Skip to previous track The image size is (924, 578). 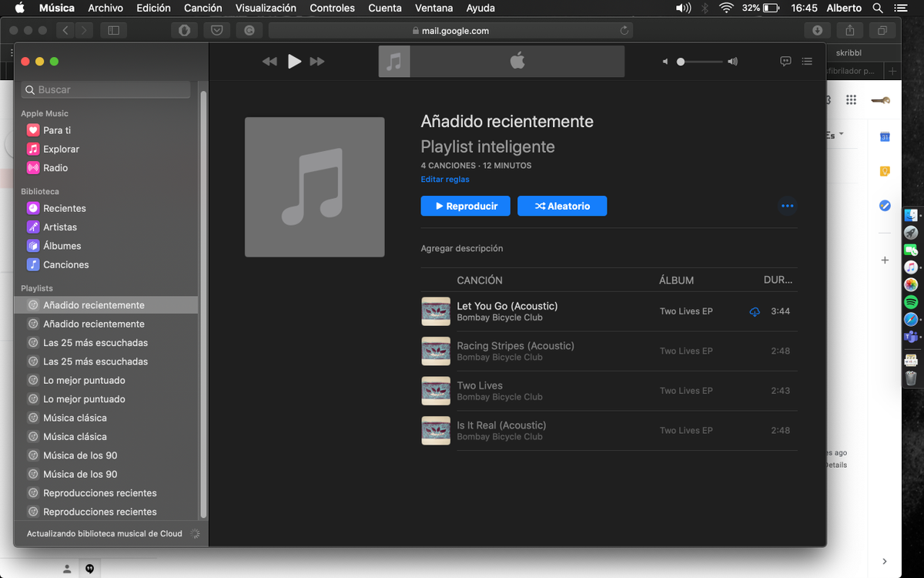pyautogui.click(x=269, y=62)
